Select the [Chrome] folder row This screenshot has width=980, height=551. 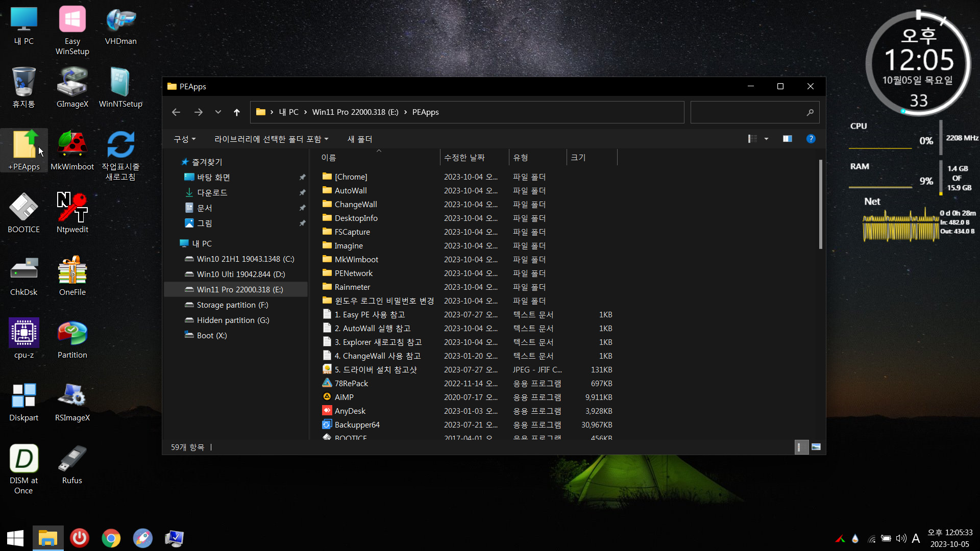(x=467, y=177)
